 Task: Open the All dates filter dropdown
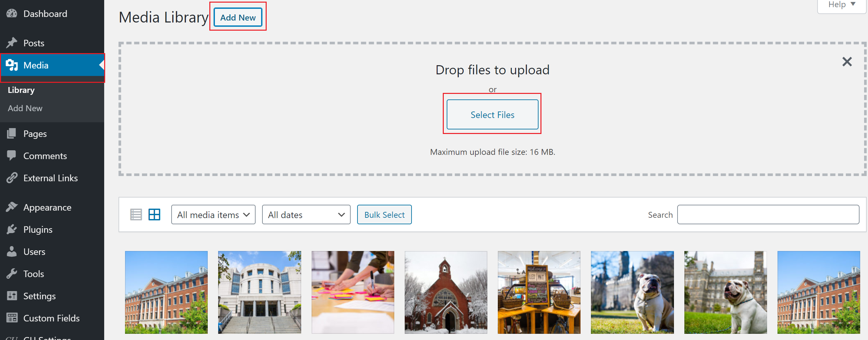coord(306,214)
